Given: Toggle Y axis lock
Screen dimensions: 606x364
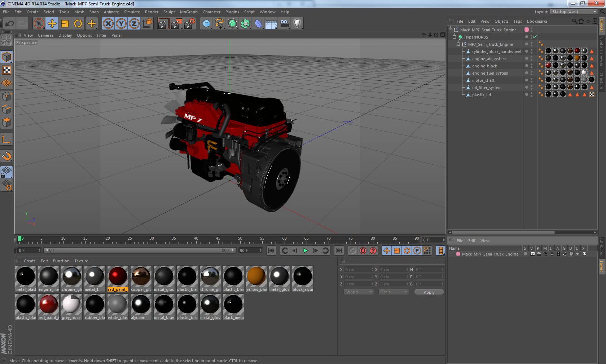Looking at the screenshot, I should pyautogui.click(x=121, y=24).
